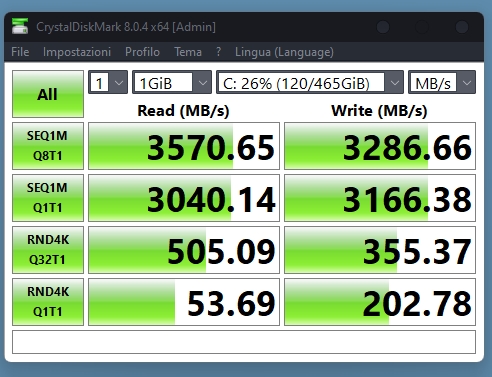The width and height of the screenshot is (492, 377).
Task: Expand the MB/s unit dropdown
Action: point(442,82)
